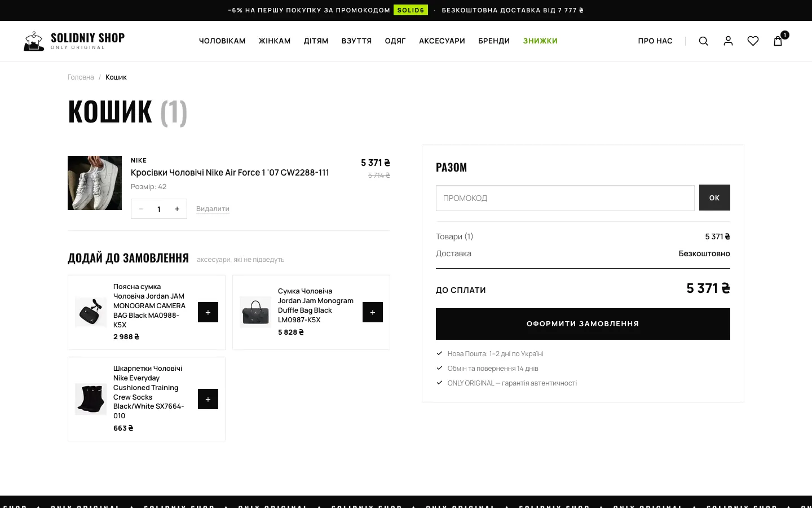Open the ОДЯГ menu
The height and width of the screenshot is (508, 812).
(395, 41)
